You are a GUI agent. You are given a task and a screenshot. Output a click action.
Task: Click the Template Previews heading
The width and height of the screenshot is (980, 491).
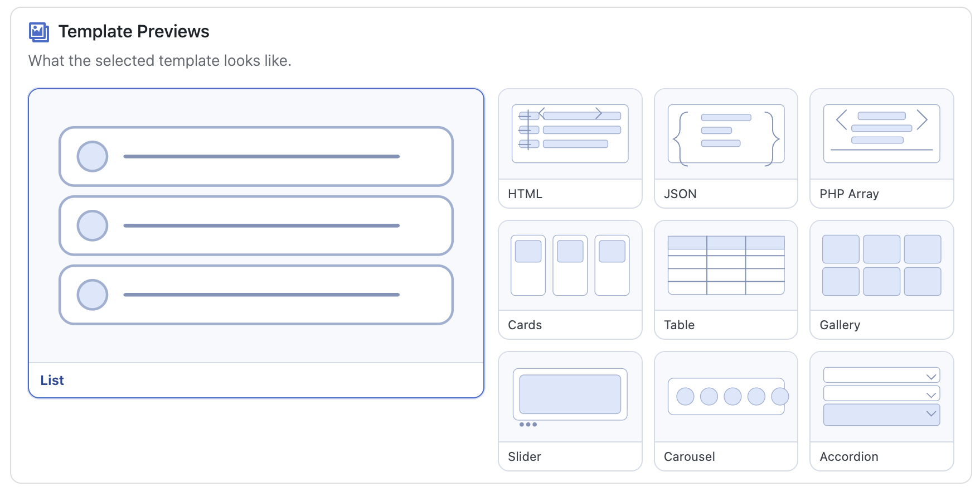pos(134,32)
